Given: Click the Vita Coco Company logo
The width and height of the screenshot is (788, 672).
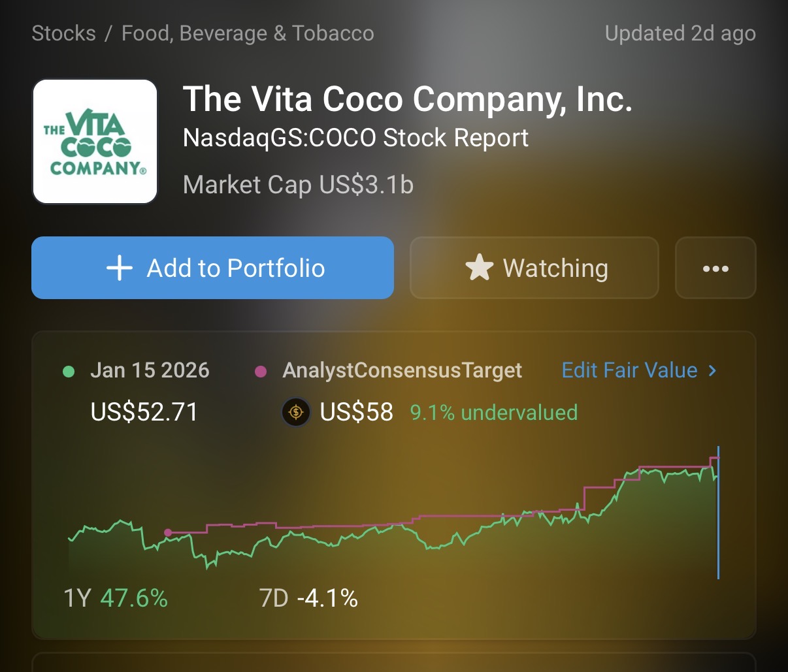Looking at the screenshot, I should click(95, 142).
